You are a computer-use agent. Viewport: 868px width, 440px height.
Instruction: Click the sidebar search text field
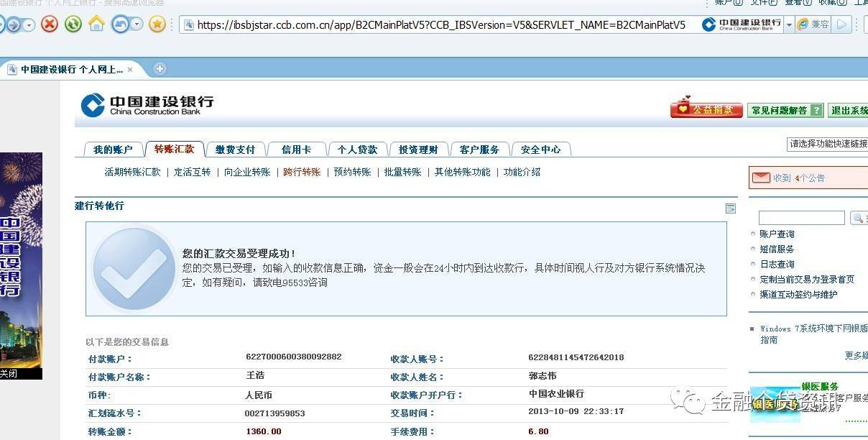pyautogui.click(x=802, y=217)
